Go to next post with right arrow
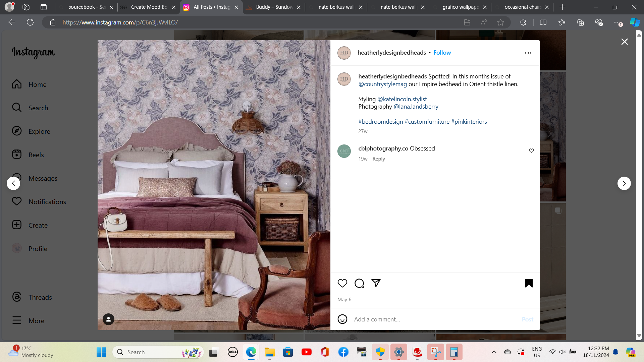644x362 pixels. point(624,183)
